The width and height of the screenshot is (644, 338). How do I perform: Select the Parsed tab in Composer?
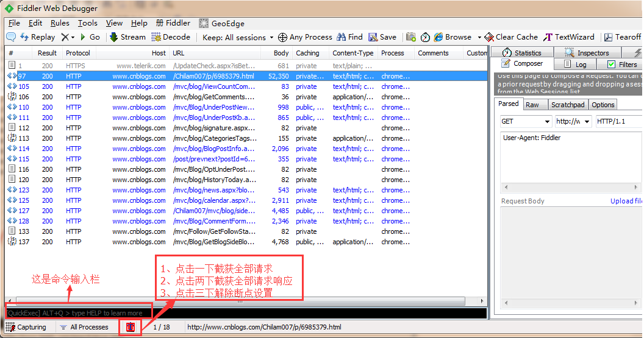(x=509, y=104)
